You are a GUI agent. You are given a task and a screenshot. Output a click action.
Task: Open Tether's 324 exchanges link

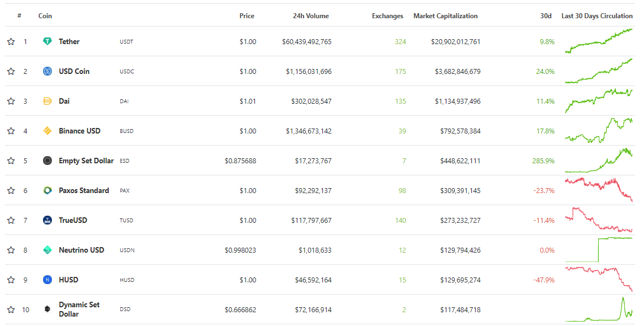click(x=400, y=41)
